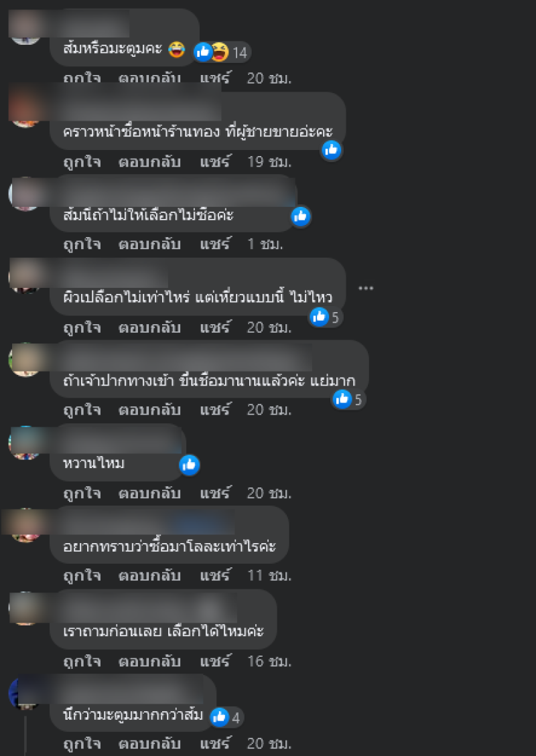Open the three-dot options menu of the ผิวเปลือก comment
This screenshot has height=756, width=536.
tap(366, 289)
